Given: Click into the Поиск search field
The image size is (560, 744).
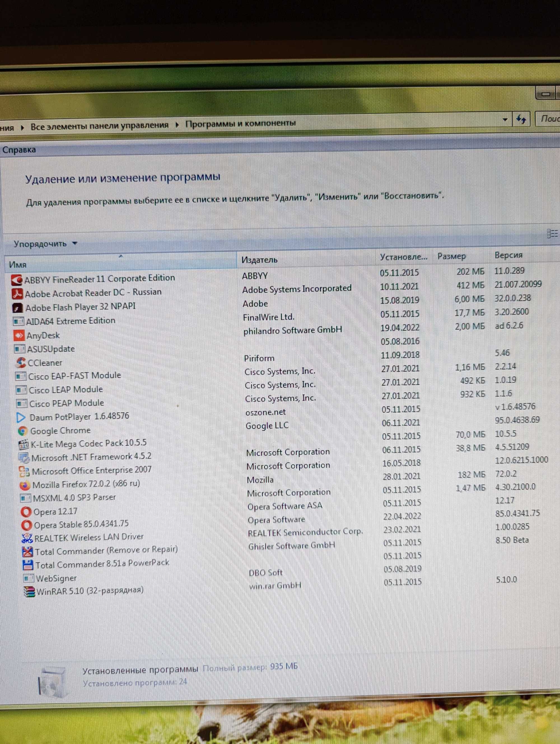Looking at the screenshot, I should click(x=547, y=118).
